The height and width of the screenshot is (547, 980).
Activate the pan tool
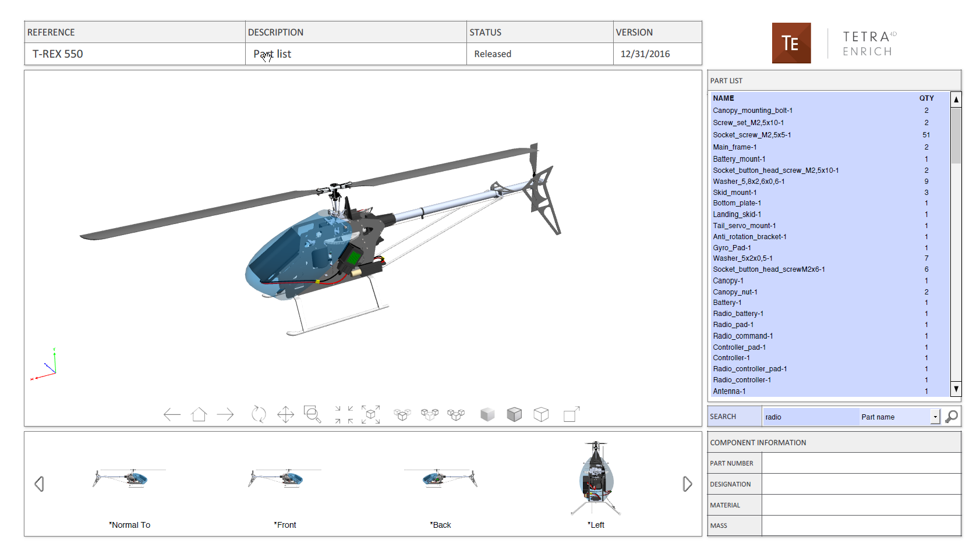[285, 414]
